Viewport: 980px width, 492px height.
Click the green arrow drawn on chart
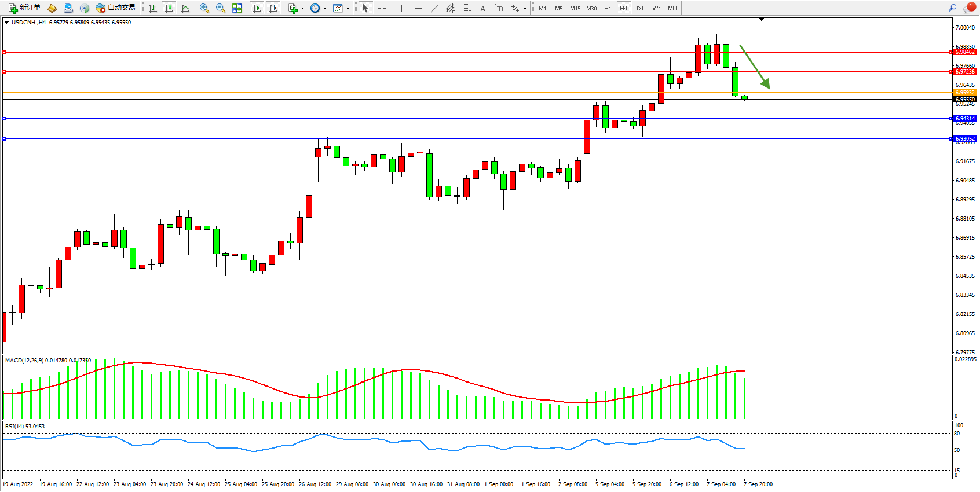[x=755, y=67]
